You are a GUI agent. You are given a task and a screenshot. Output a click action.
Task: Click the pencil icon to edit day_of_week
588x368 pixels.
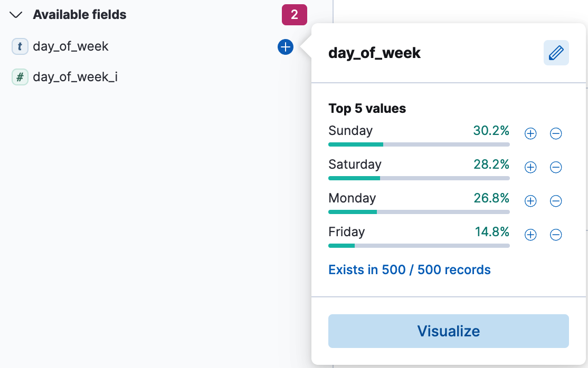(556, 53)
